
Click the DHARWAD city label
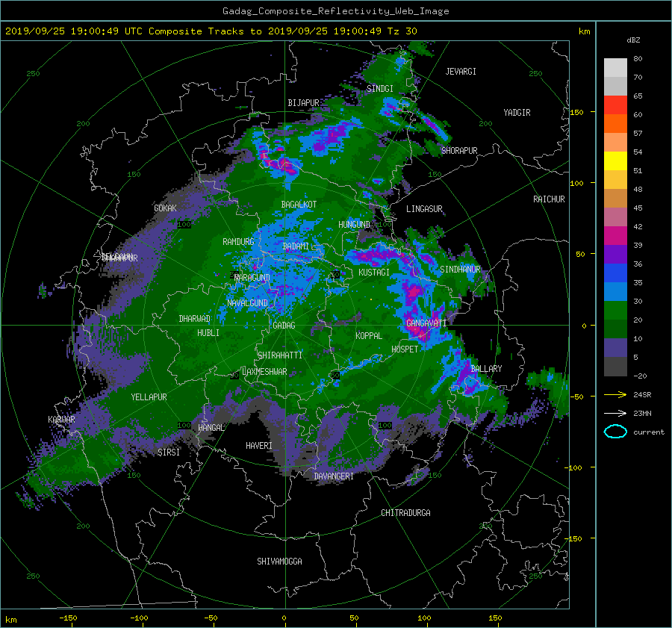194,319
